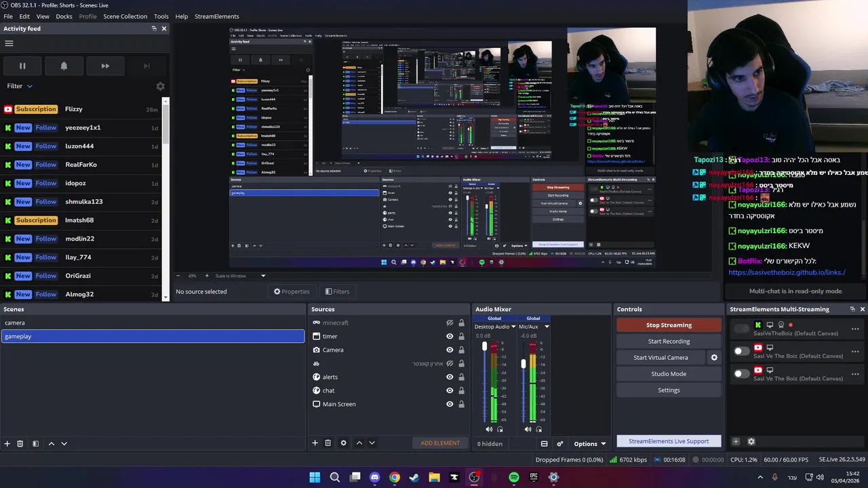Viewport: 868px width, 488px height.
Task: Unlock the timer source
Action: (x=462, y=336)
